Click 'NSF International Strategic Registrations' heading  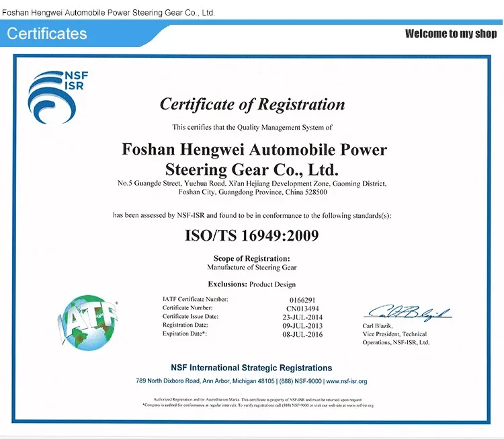[251, 368]
